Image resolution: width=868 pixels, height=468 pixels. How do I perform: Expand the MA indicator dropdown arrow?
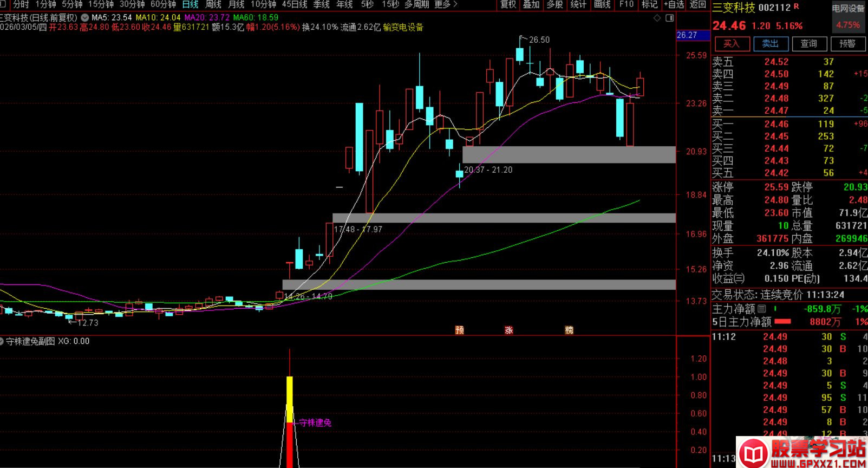point(84,17)
